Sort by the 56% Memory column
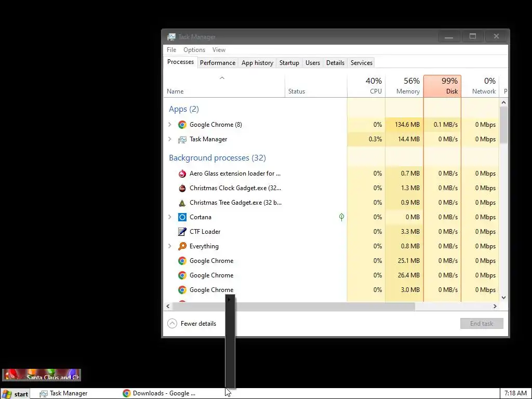The image size is (532, 399). (x=404, y=86)
